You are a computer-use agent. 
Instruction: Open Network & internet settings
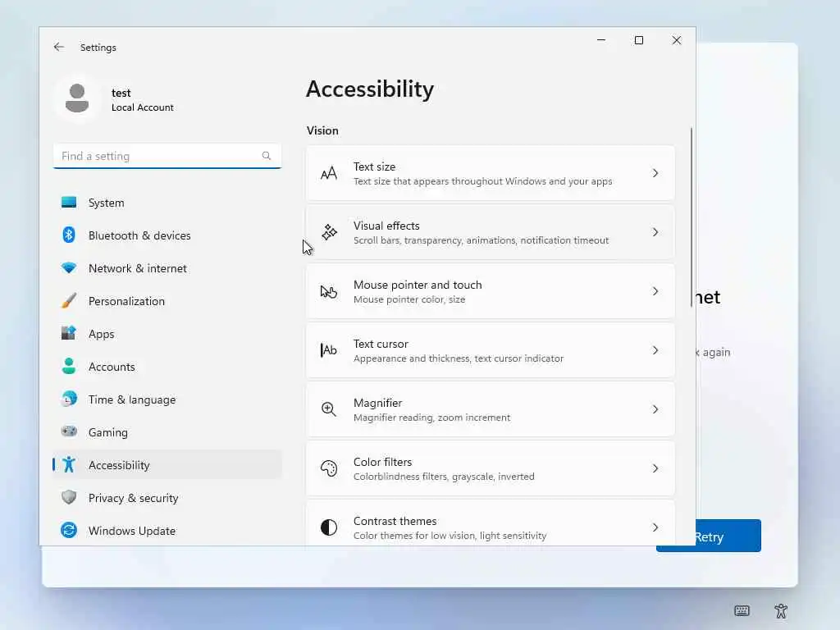coord(167,268)
